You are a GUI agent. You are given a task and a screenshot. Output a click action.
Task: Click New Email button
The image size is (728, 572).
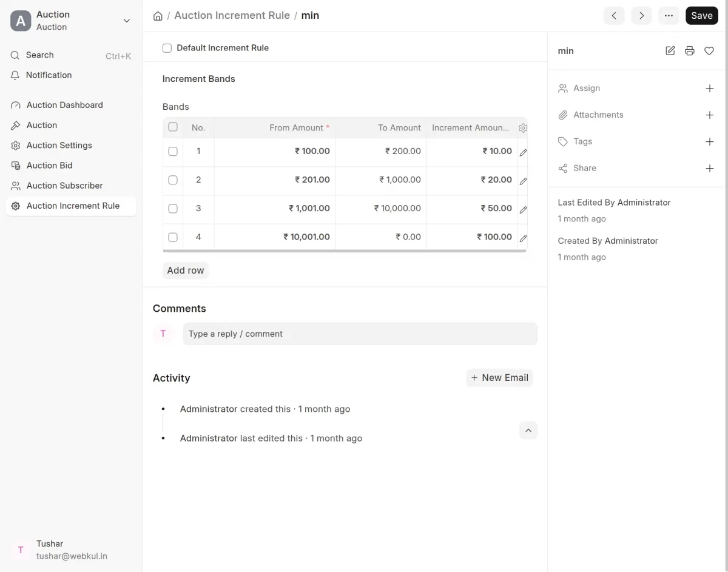[x=499, y=377]
